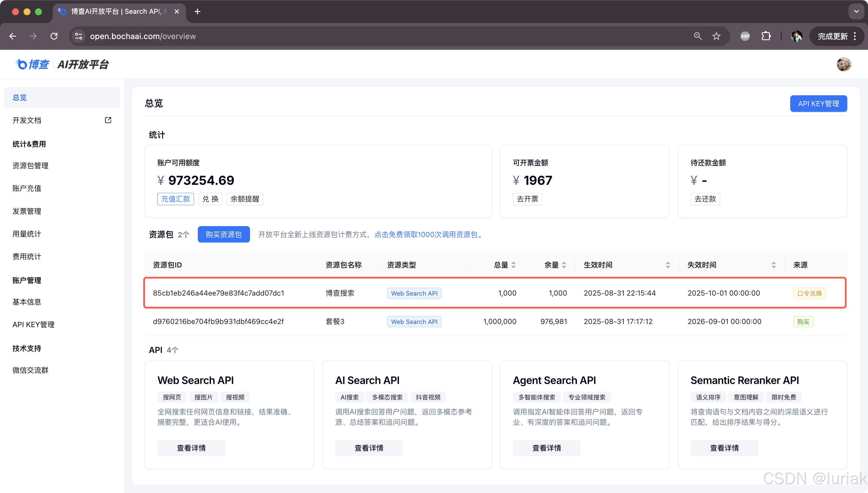Click the expiry time 2025-10-01 00:00:00
Viewport: 868px width, 493px height.
point(724,293)
